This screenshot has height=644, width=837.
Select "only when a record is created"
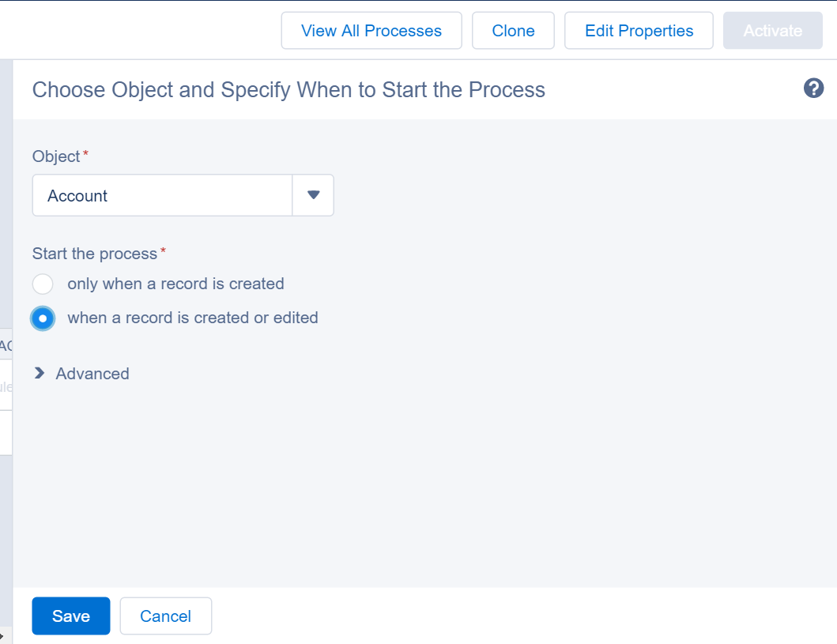[x=43, y=284]
